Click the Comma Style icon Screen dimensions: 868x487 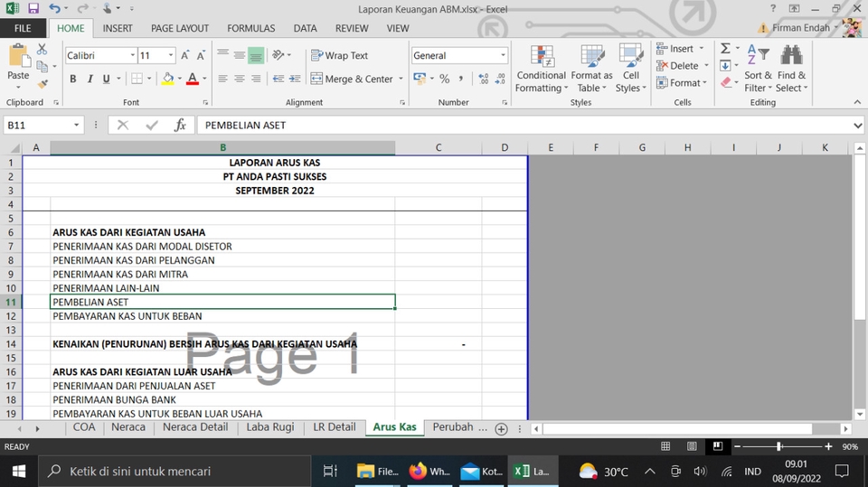pyautogui.click(x=460, y=79)
